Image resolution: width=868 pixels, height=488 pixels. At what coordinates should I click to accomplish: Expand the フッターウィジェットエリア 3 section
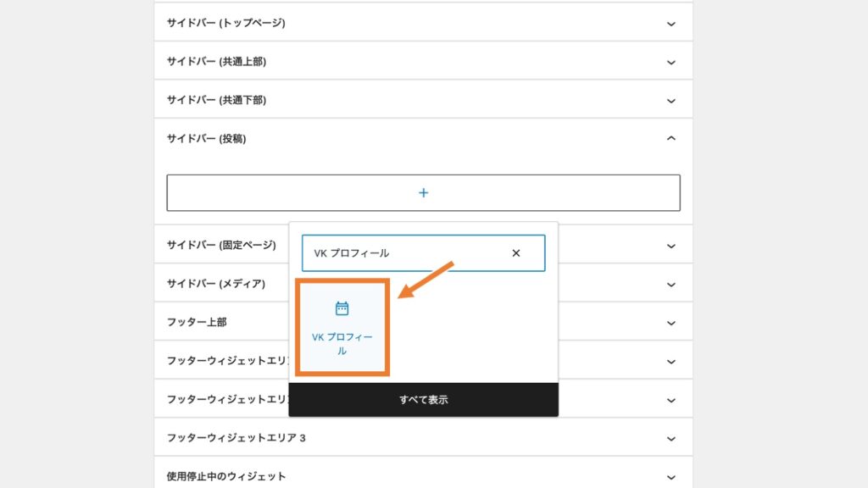(x=670, y=437)
